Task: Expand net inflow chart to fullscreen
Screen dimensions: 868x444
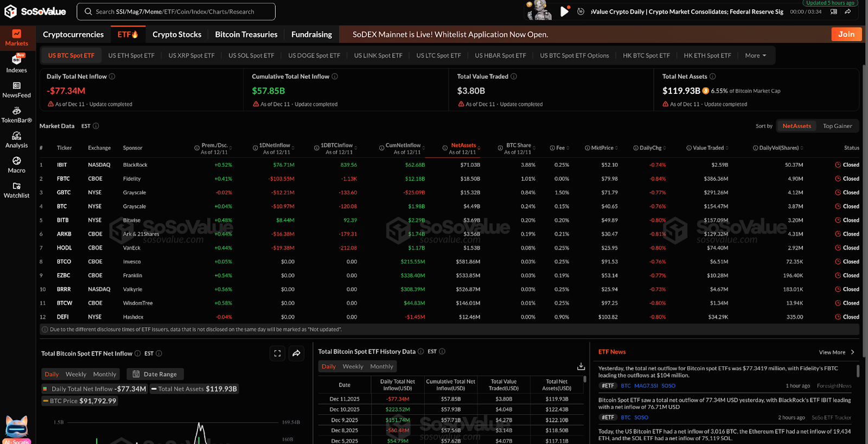Action: click(x=277, y=353)
